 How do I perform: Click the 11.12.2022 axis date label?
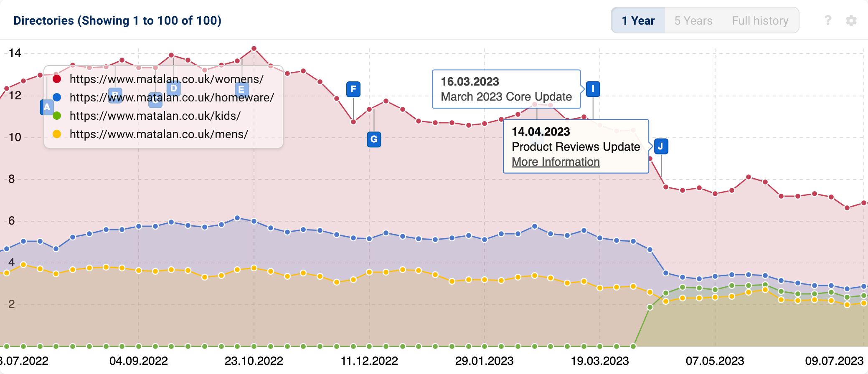(x=369, y=361)
